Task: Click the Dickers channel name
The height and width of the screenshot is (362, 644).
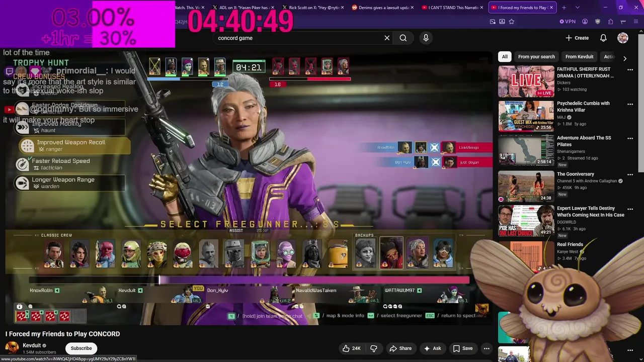Action: 563,82
